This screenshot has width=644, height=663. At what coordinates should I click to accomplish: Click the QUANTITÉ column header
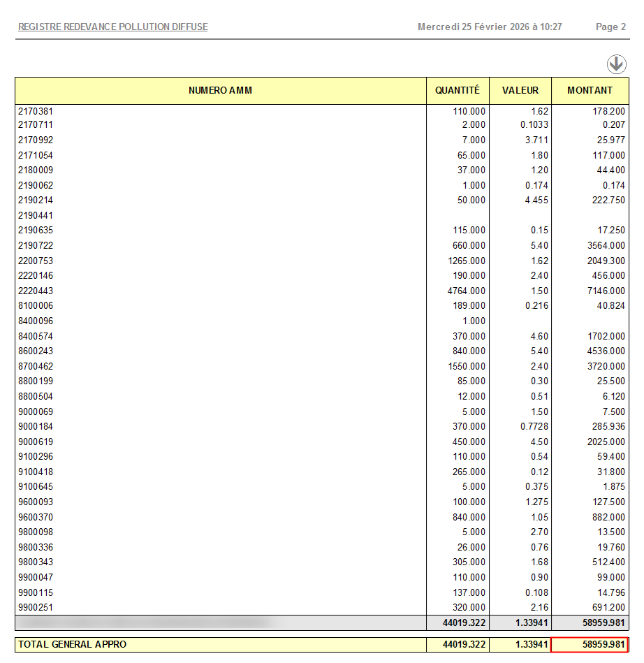point(458,91)
